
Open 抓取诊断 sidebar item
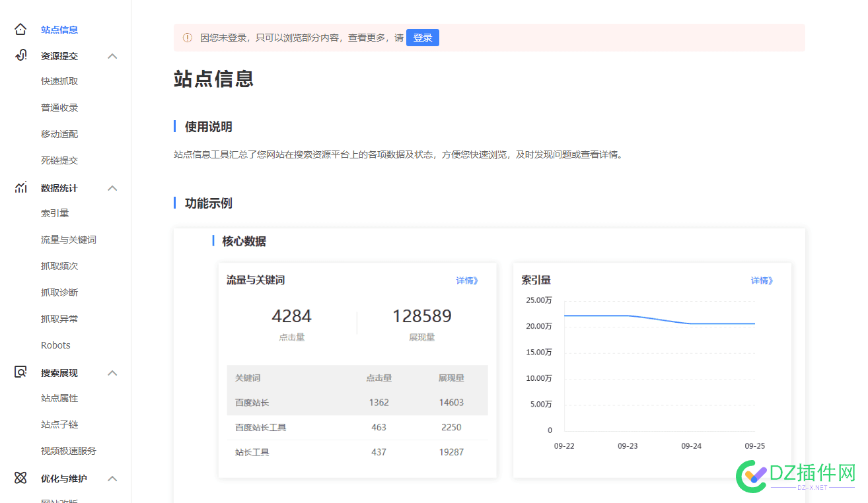click(59, 292)
